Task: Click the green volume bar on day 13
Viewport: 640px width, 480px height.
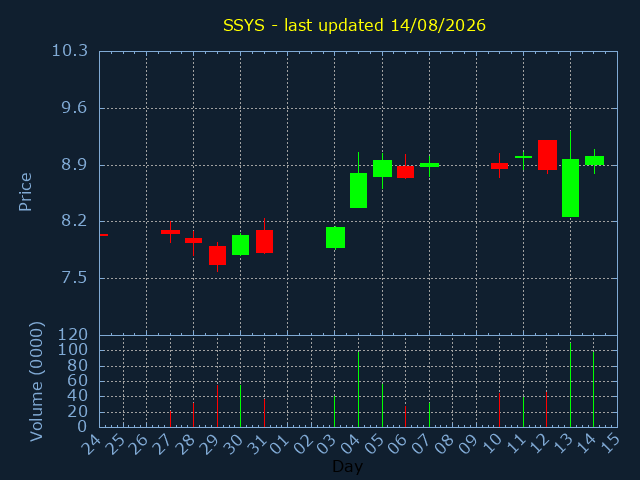Action: click(570, 385)
